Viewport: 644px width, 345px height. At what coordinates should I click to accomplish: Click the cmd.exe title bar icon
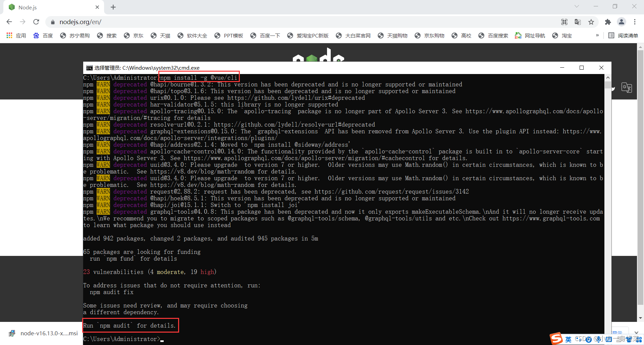[x=89, y=68]
